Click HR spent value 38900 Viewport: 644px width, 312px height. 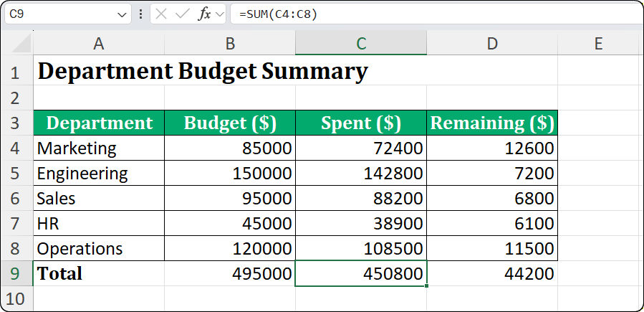pyautogui.click(x=361, y=223)
